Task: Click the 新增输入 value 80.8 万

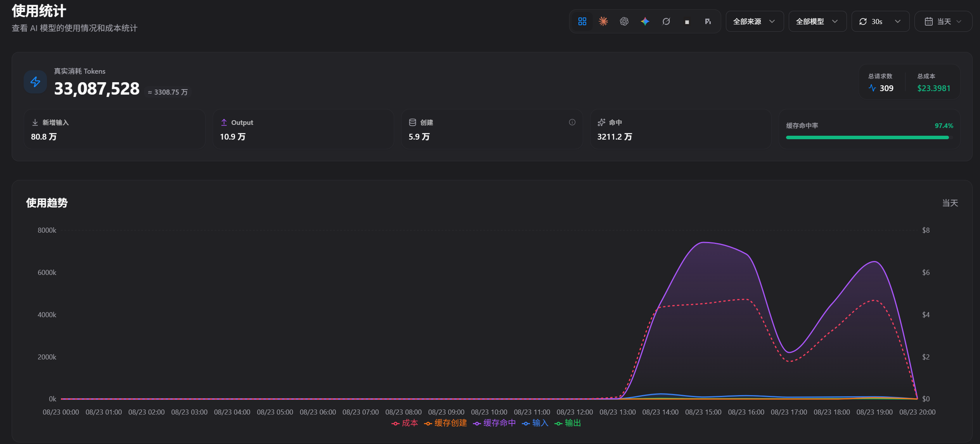Action: [x=44, y=137]
